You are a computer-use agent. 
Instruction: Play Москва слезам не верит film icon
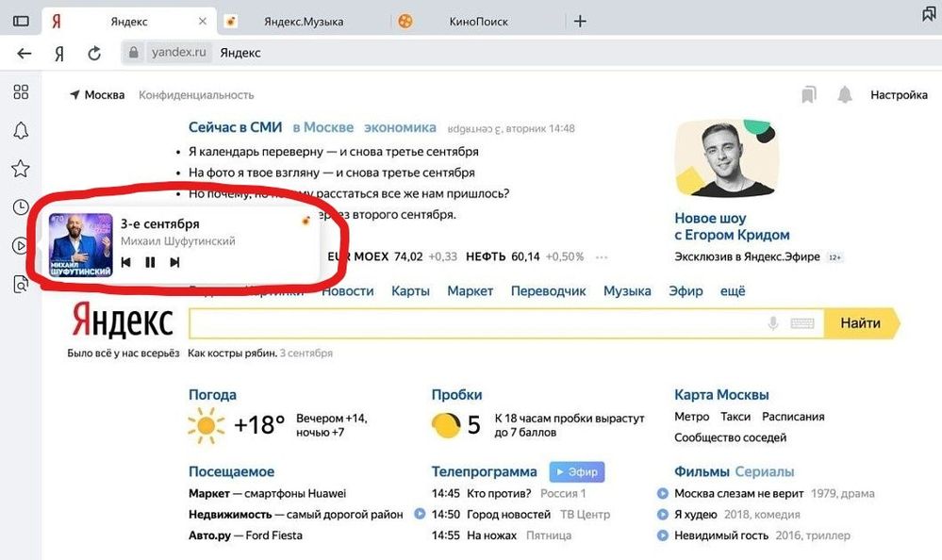point(663,493)
